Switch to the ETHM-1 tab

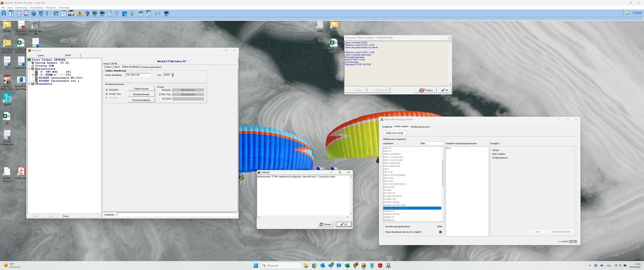108,67
